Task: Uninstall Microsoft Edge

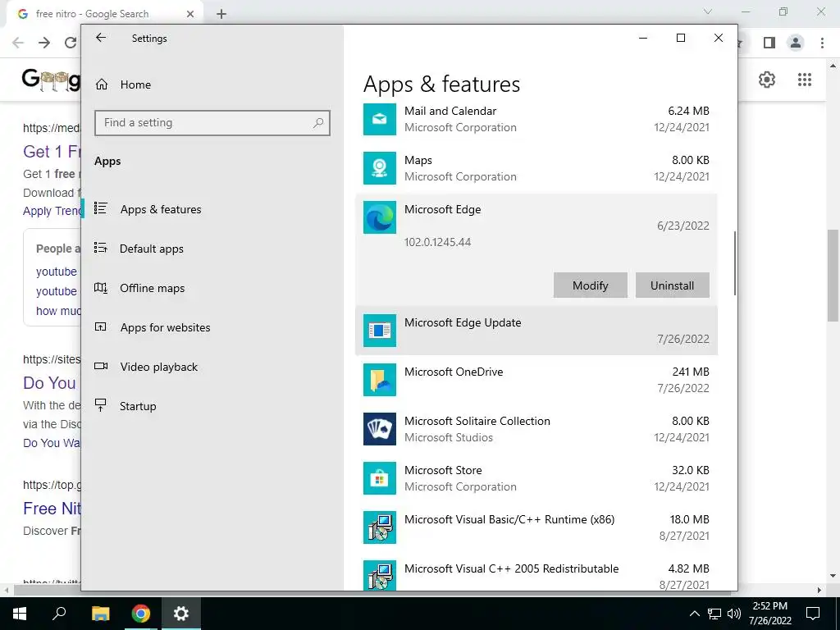Action: click(673, 285)
